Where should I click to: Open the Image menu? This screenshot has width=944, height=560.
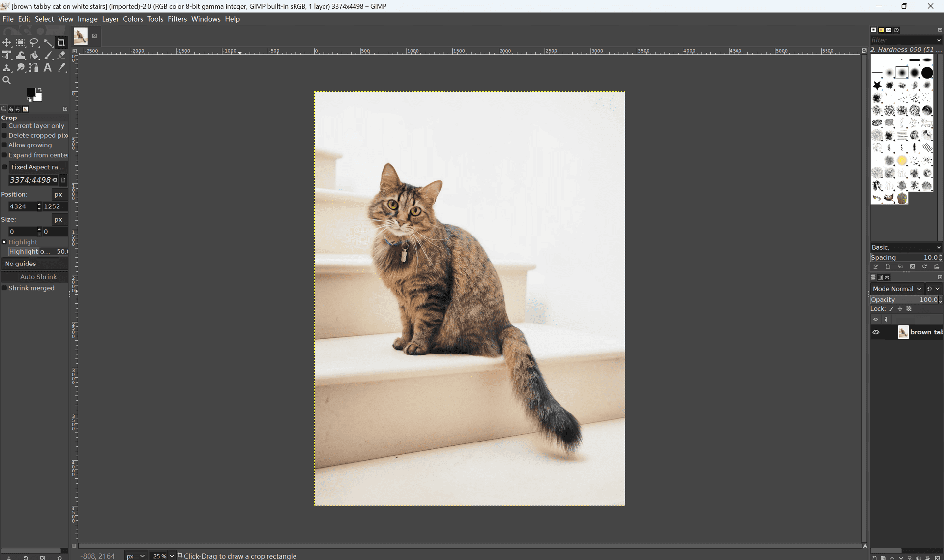(88, 19)
